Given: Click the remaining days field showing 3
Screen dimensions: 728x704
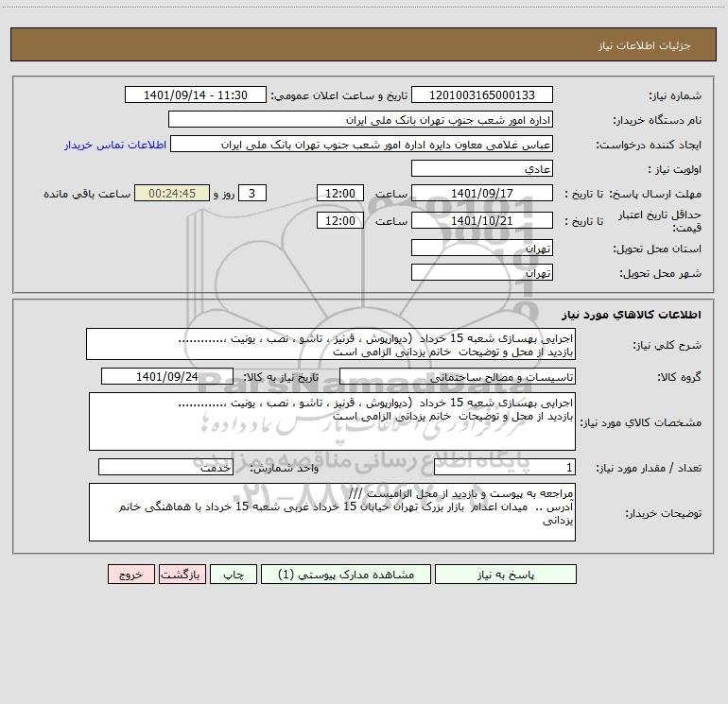Looking at the screenshot, I should (252, 193).
